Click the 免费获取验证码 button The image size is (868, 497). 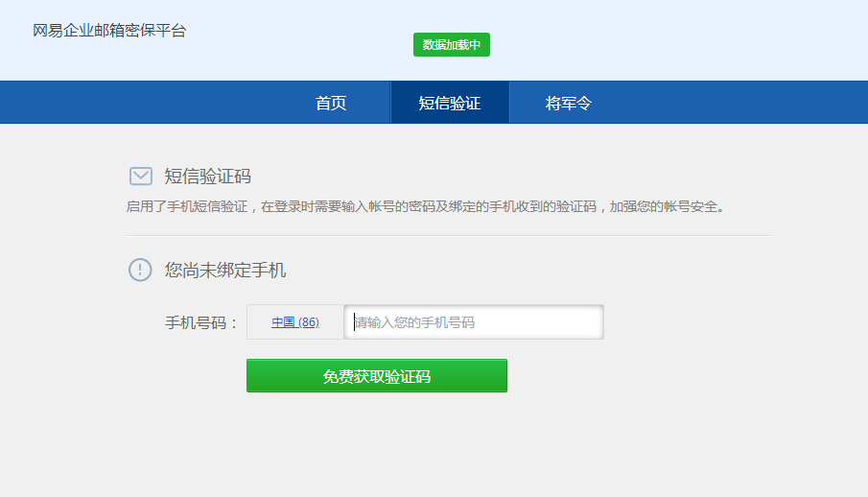tap(376, 376)
